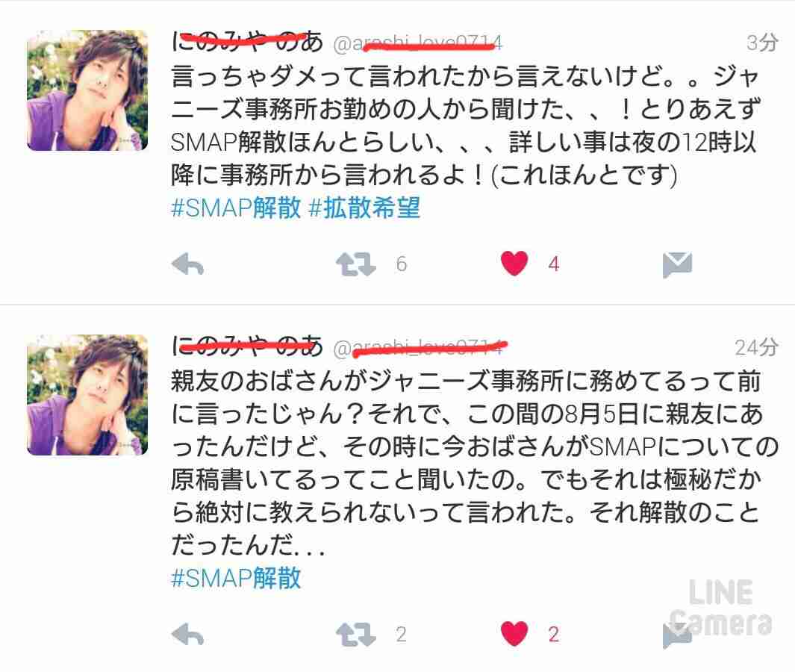Toggle the red heart on the second tweet
The image size is (795, 672).
514,634
